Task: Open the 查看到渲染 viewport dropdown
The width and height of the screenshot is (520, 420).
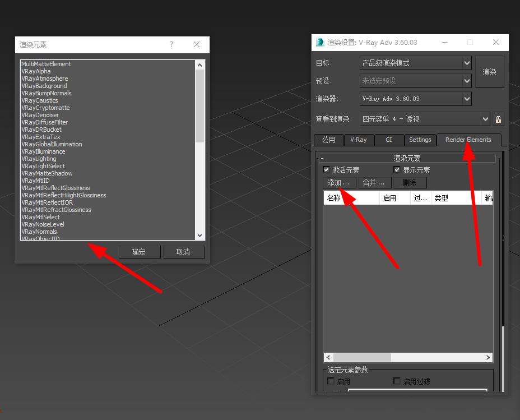Action: pos(425,119)
